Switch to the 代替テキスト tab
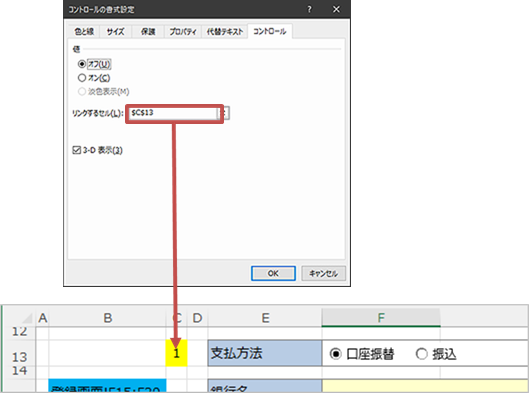529x393 pixels. (225, 31)
